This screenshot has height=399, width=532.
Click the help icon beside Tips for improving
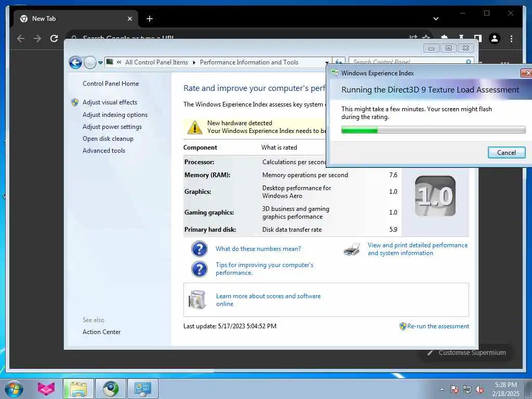click(x=199, y=269)
